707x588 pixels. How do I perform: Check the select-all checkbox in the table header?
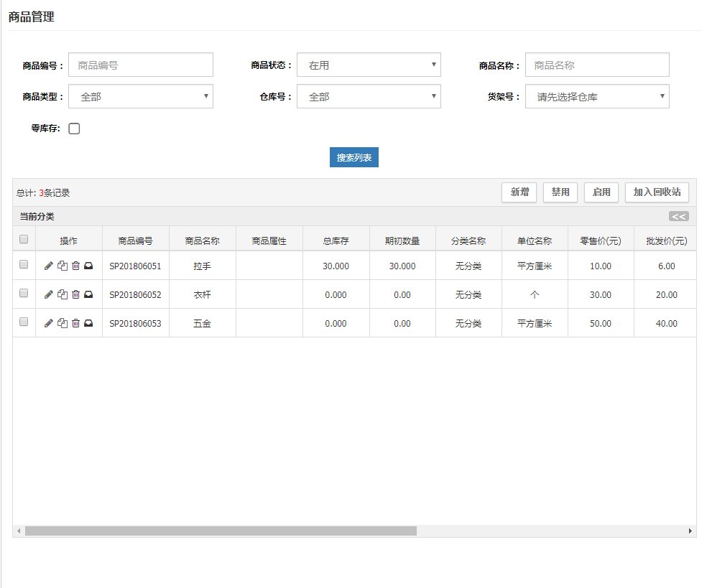[24, 239]
